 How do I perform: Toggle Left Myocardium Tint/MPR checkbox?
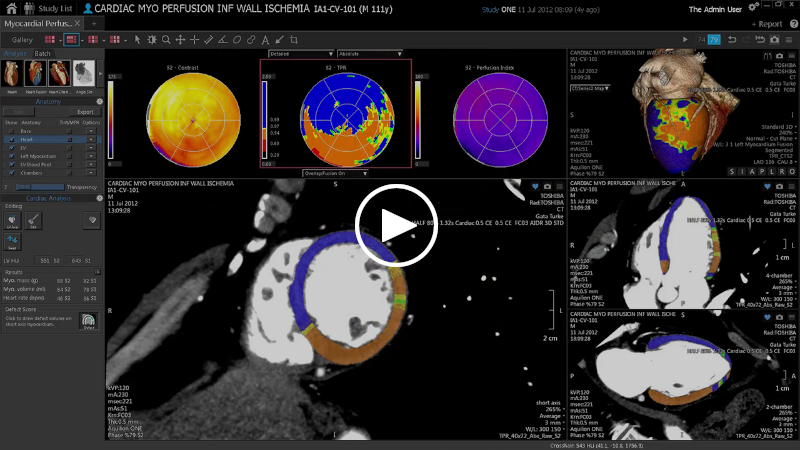(x=69, y=156)
